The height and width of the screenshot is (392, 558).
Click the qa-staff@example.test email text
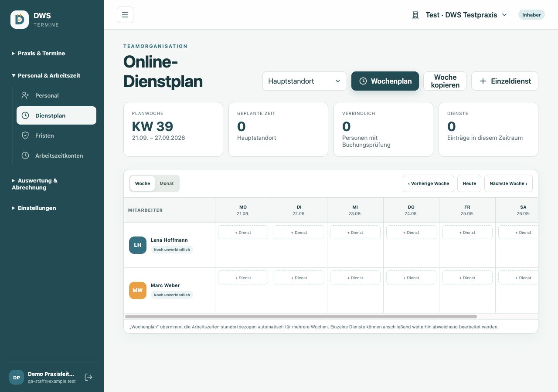pyautogui.click(x=52, y=381)
